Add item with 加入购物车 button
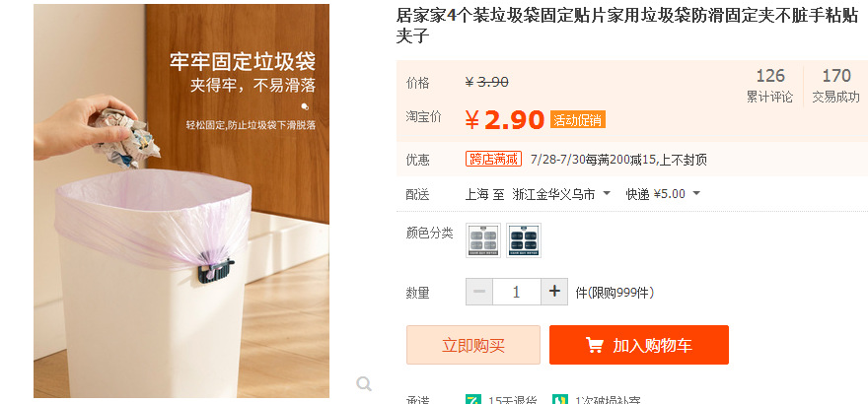The height and width of the screenshot is (404, 868). click(638, 345)
